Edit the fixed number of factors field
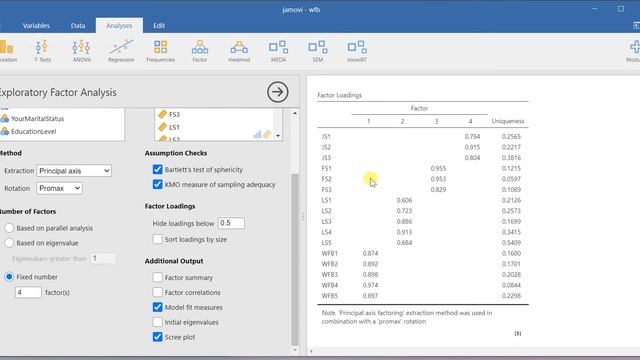Screen dimensions: 640x360 [x=28, y=292]
